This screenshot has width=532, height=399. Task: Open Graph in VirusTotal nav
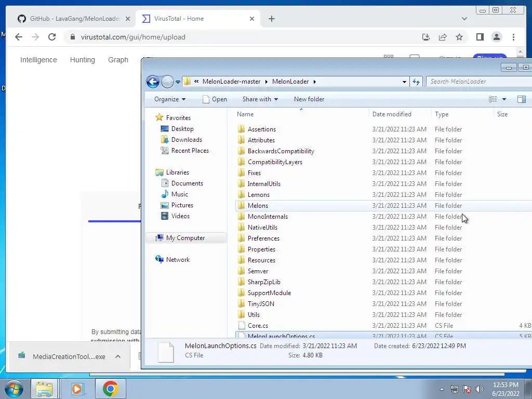(x=118, y=60)
